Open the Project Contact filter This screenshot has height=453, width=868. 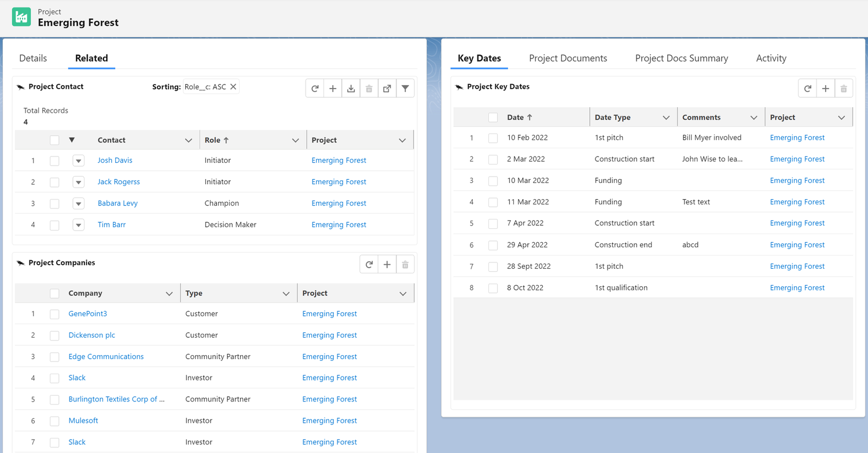pos(405,89)
